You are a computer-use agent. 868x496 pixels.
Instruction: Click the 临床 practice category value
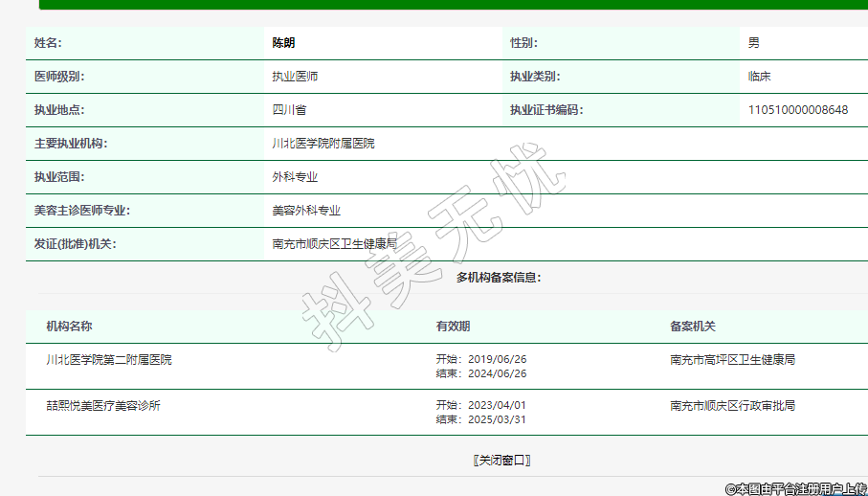coord(760,77)
